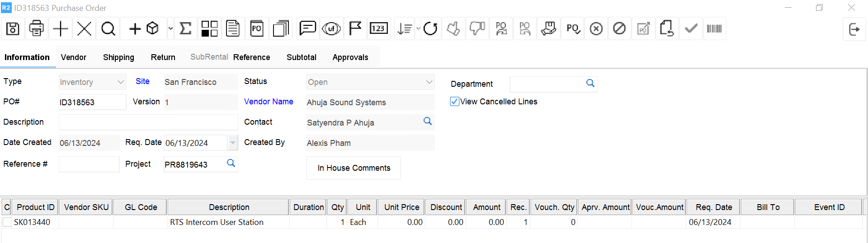Tick the checkbox on row SK013440
The height and width of the screenshot is (243, 868).
click(x=7, y=222)
